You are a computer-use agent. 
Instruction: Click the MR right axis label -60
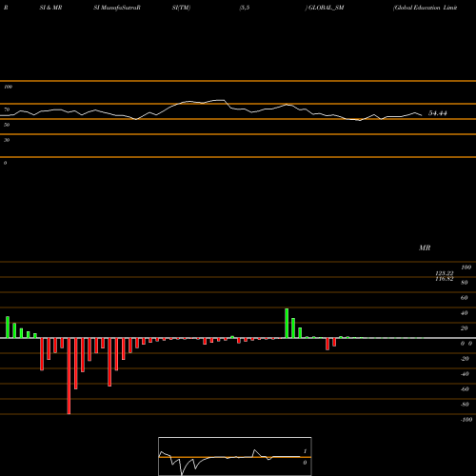tap(465, 389)
